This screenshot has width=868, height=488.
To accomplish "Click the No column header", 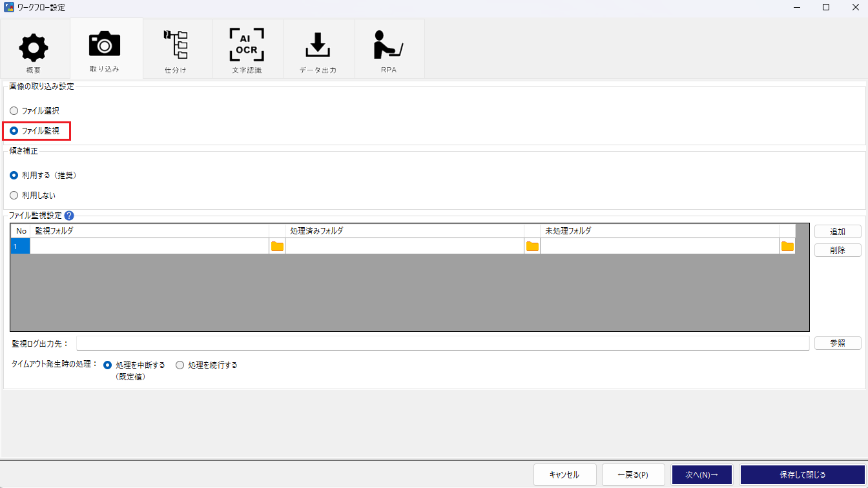I will [21, 231].
